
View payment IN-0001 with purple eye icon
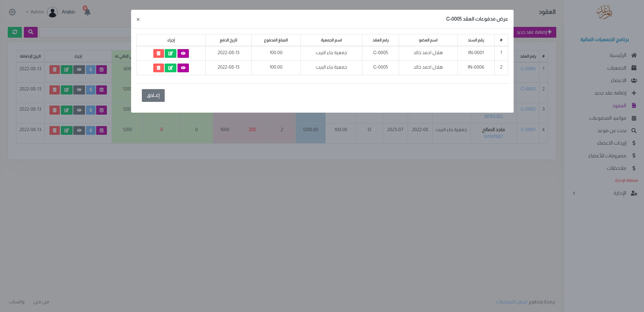point(183,53)
